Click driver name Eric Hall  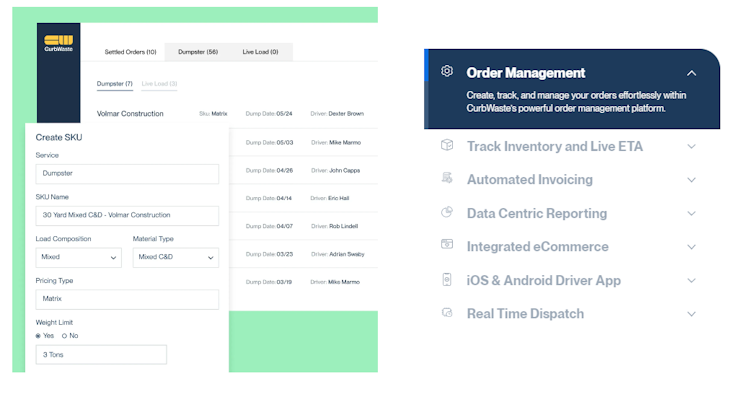(x=339, y=198)
